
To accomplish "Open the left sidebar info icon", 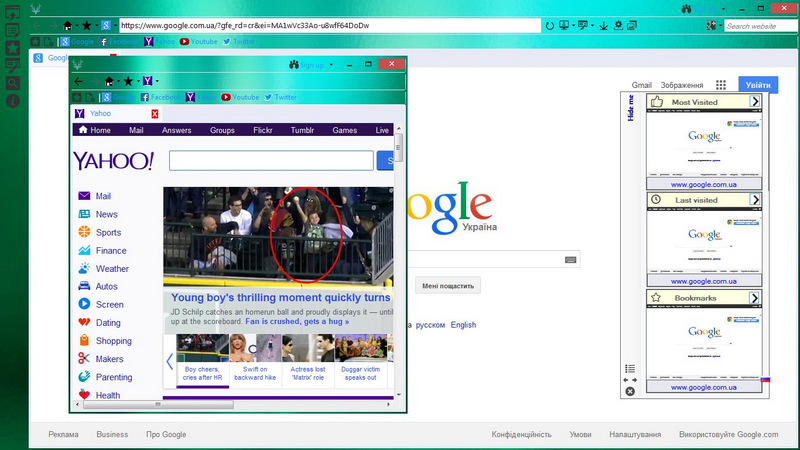I will coord(13,101).
